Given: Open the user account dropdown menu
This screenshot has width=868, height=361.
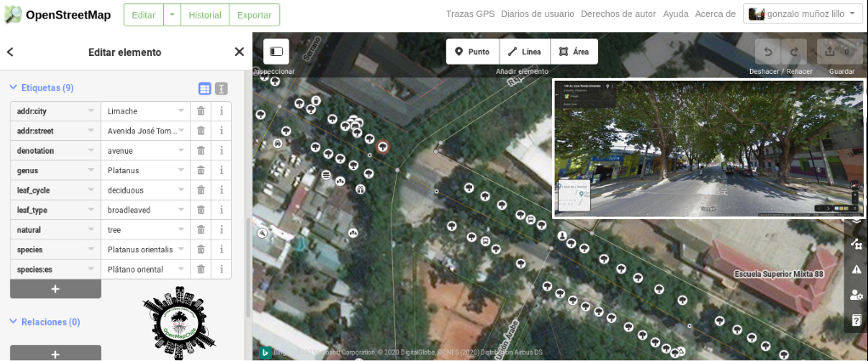Looking at the screenshot, I should coord(803,14).
